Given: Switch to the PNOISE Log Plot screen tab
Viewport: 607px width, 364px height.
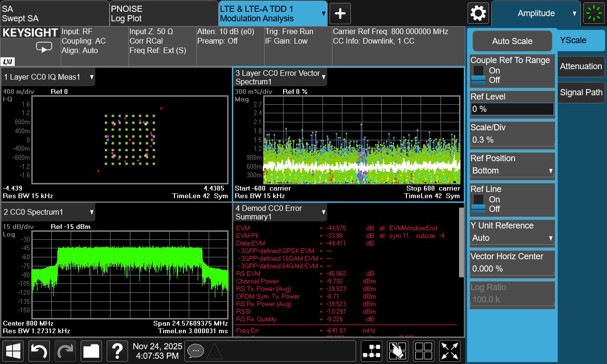Looking at the screenshot, I should [164, 13].
